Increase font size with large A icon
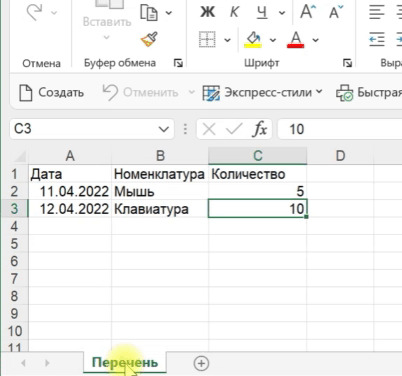 [x=308, y=12]
